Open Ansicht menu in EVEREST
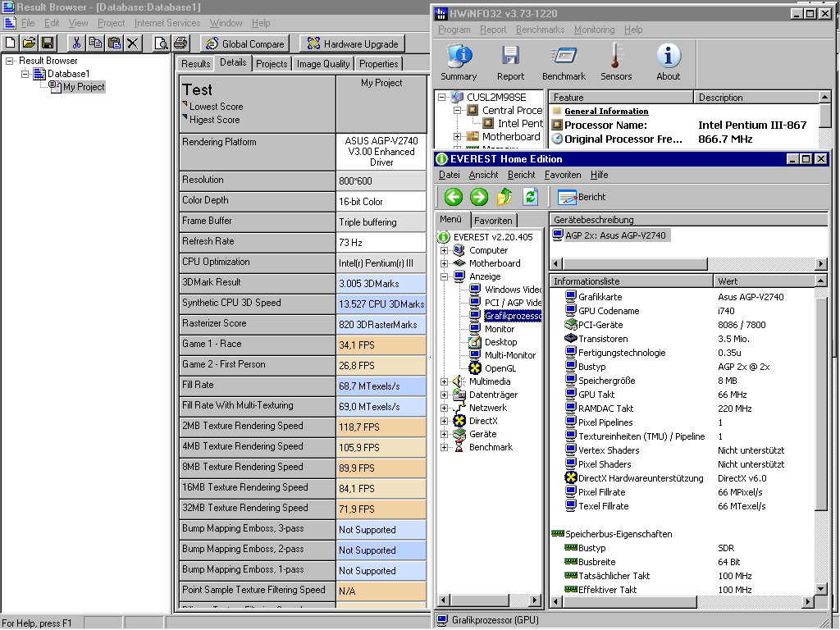 pos(483,175)
